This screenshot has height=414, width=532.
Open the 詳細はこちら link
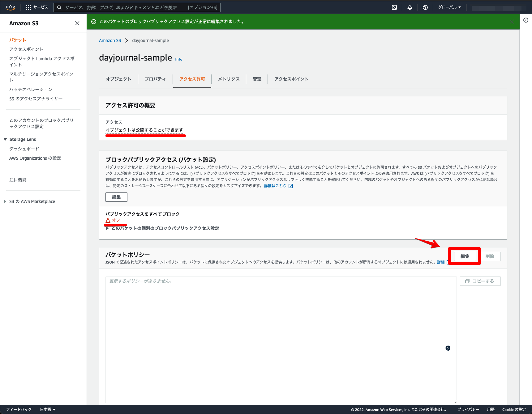(275, 186)
